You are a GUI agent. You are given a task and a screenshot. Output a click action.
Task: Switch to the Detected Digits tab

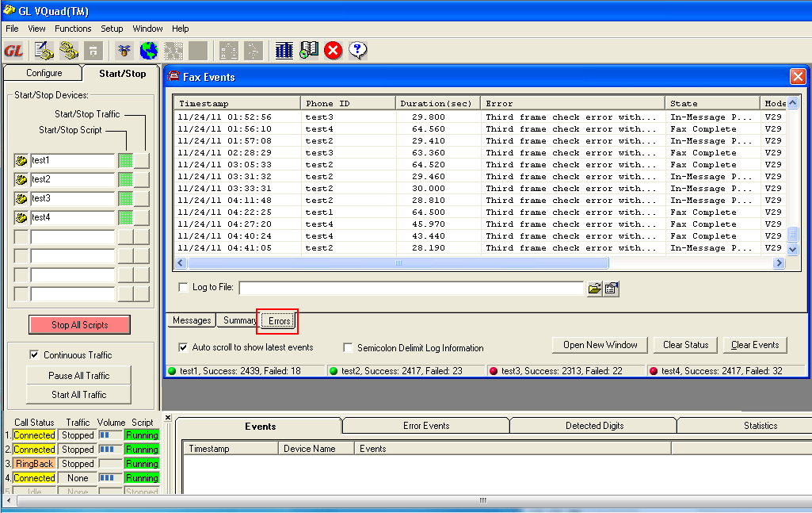tap(594, 426)
